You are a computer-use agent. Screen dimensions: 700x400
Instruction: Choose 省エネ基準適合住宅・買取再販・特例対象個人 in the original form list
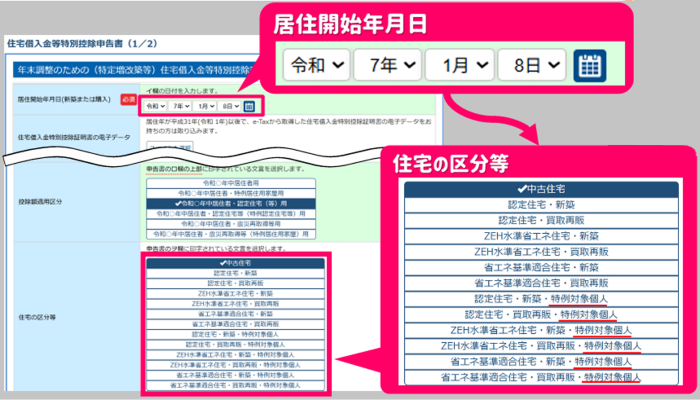(235, 385)
